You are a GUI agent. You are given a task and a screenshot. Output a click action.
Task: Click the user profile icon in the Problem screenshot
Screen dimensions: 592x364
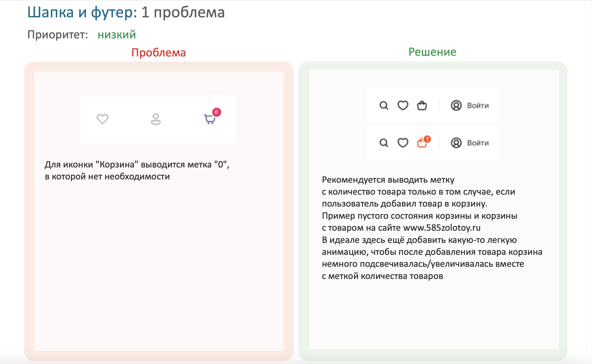click(x=156, y=119)
